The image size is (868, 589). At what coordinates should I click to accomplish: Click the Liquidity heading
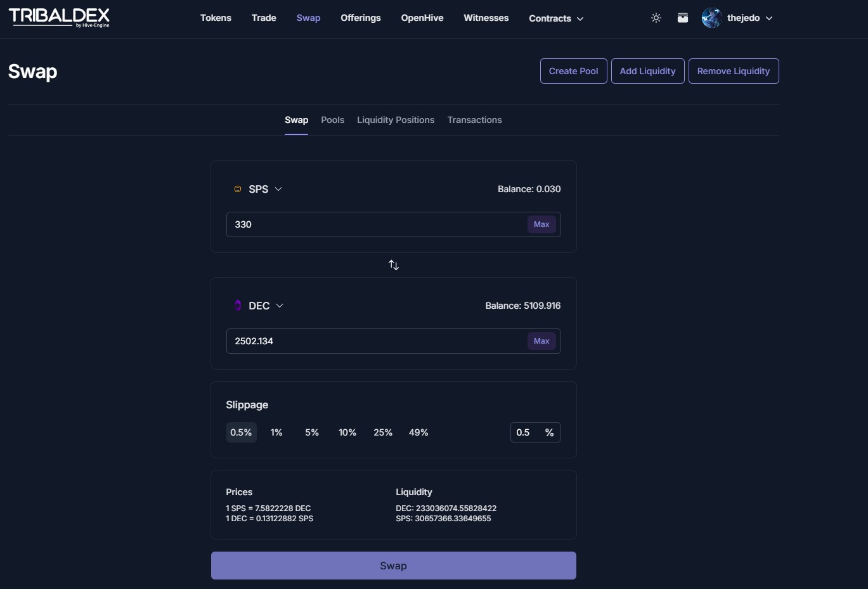coord(414,492)
